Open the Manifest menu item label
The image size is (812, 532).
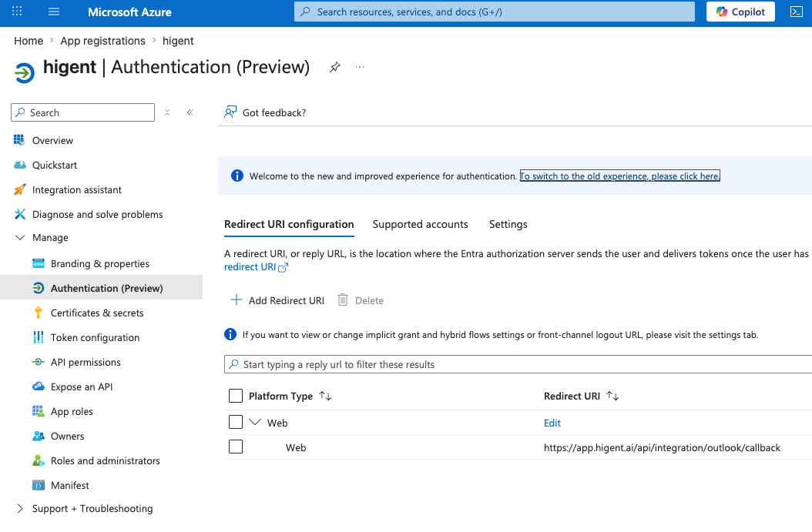pyautogui.click(x=70, y=486)
